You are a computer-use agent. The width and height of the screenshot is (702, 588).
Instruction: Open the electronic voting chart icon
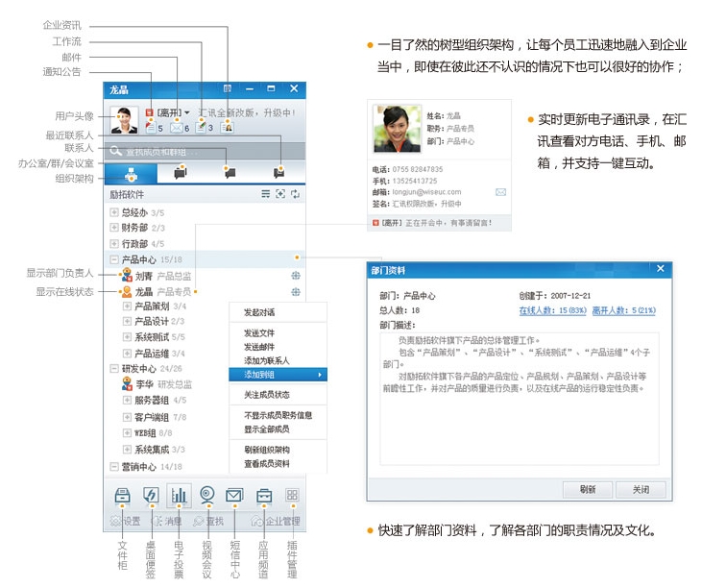[x=179, y=496]
